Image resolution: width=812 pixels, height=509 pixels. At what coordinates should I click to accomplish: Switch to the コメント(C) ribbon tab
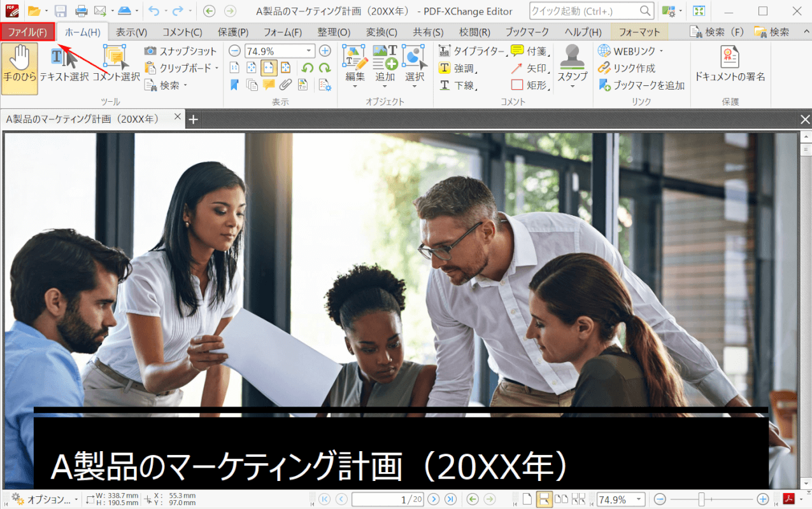[182, 32]
